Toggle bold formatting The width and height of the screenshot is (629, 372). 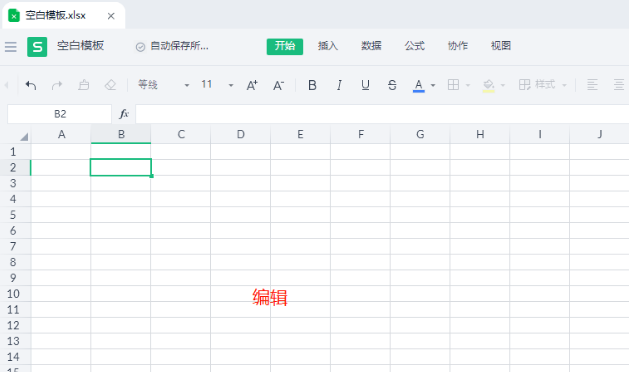point(312,85)
